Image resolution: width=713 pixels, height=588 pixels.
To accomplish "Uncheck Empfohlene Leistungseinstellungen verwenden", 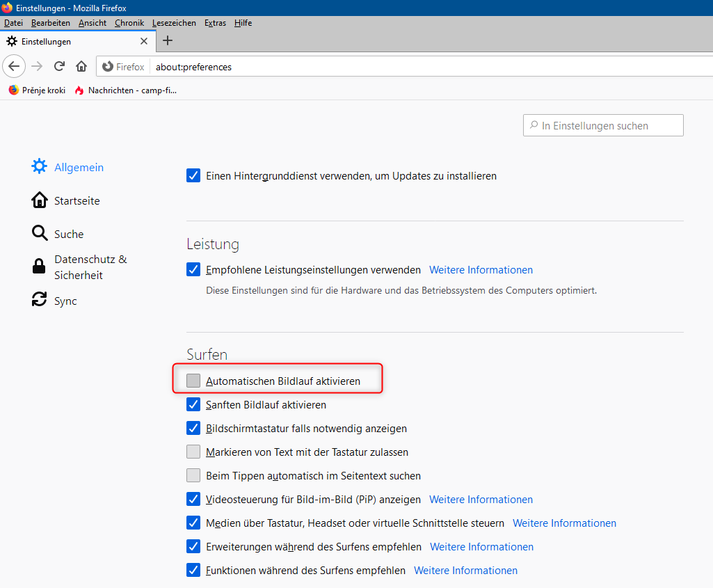I will point(193,269).
